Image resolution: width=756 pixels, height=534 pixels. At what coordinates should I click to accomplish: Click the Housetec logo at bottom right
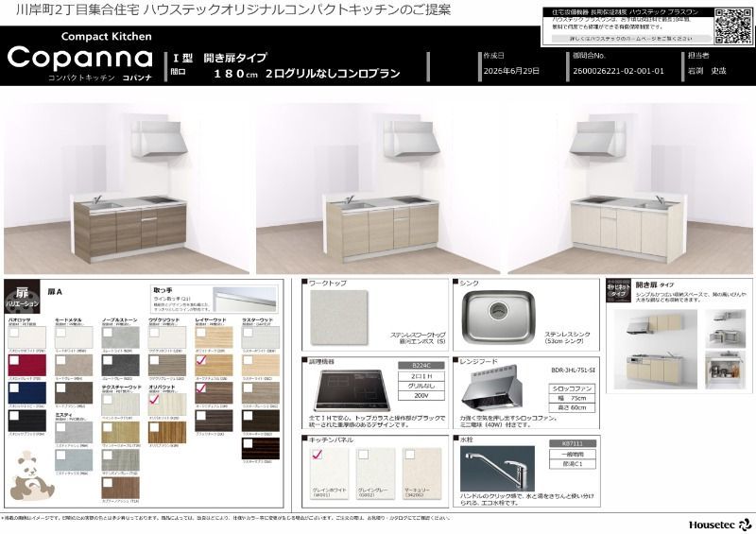[x=720, y=525]
